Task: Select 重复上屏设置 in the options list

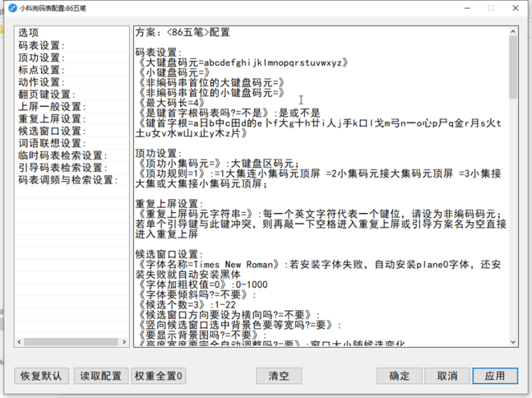Action: (72, 118)
